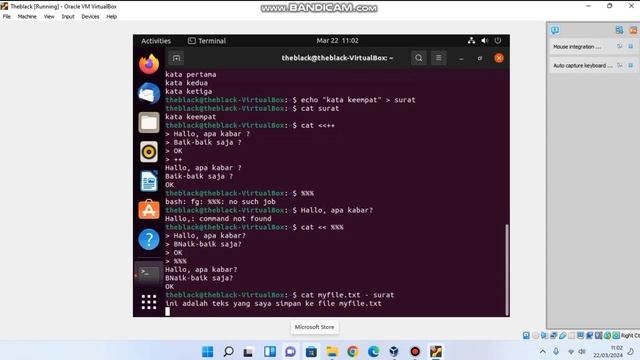Open the Wi-Fi network tray icon
The width and height of the screenshot is (640, 360).
571,351
